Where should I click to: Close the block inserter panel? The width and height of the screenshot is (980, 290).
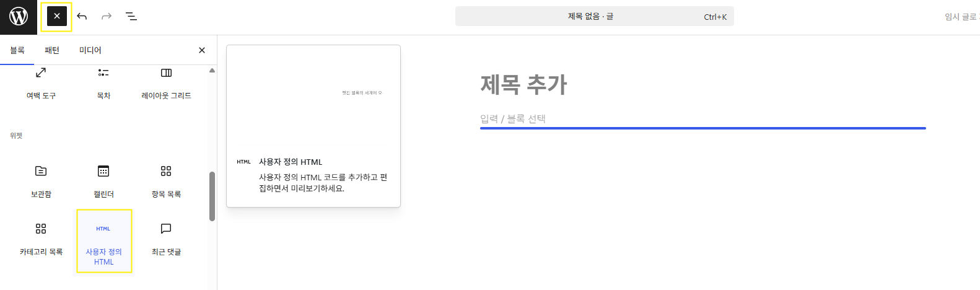[201, 50]
